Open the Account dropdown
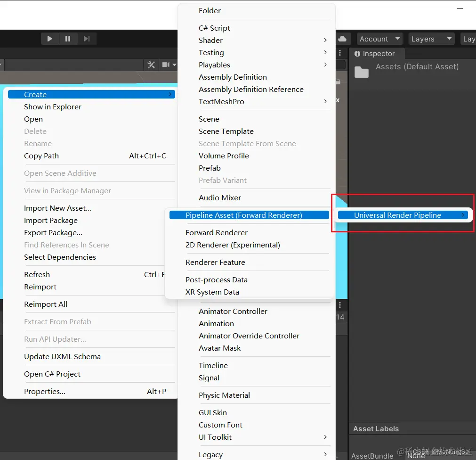 tap(380, 39)
